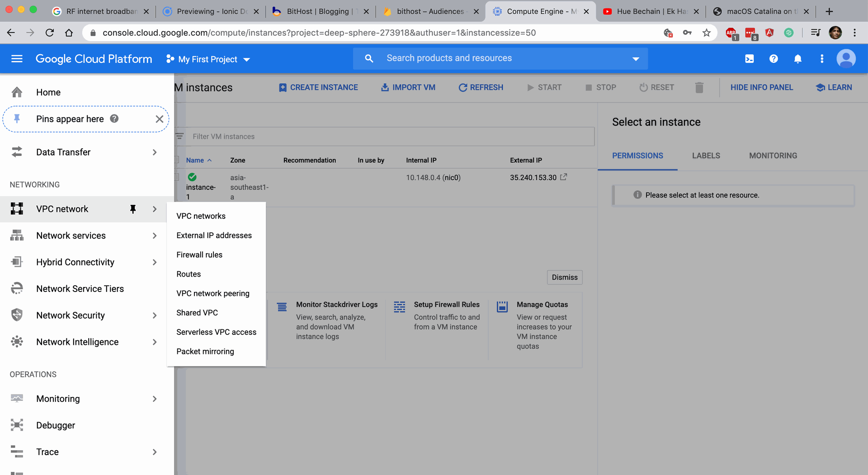
Task: Bookmark this page with the star icon
Action: coord(707,33)
